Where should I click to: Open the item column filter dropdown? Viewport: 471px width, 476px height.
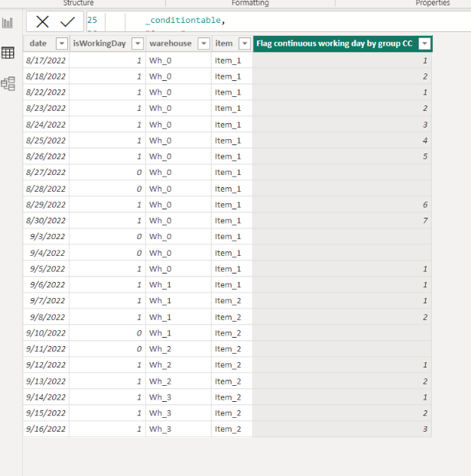tap(245, 44)
